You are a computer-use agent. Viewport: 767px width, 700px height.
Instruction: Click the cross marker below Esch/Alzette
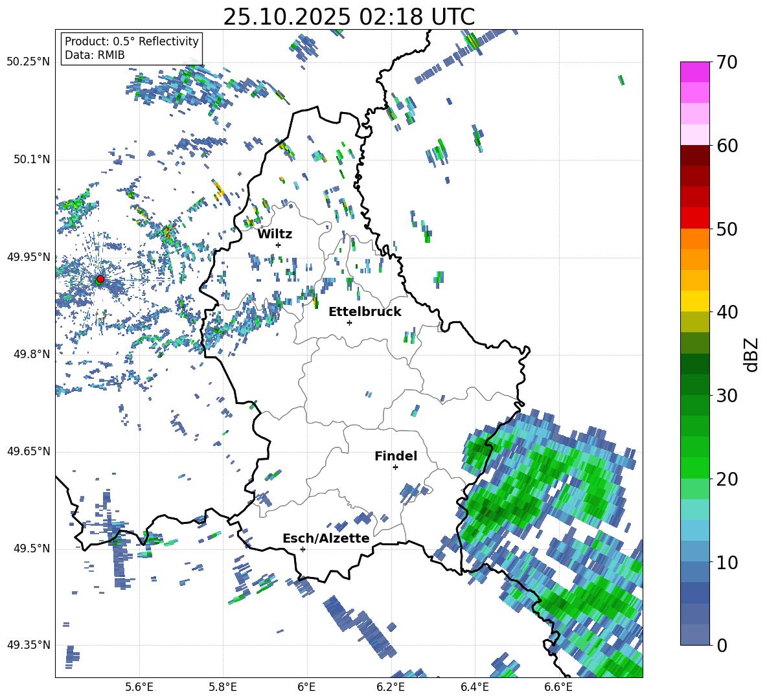tap(303, 549)
